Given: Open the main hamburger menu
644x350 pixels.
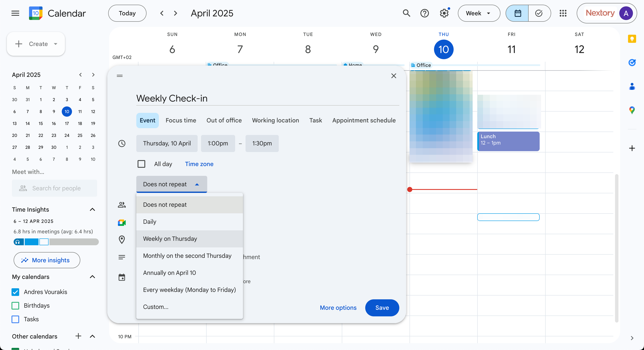Looking at the screenshot, I should point(15,13).
